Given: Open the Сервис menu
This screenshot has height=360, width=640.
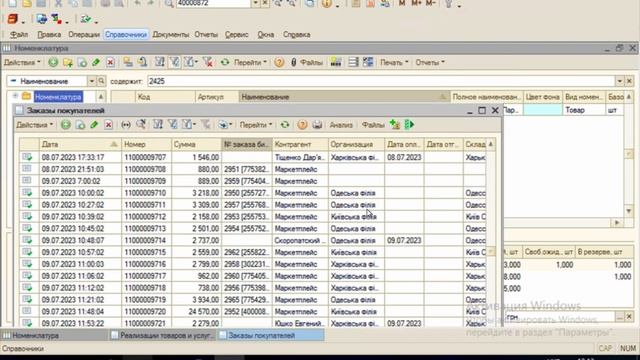Looking at the screenshot, I should (237, 35).
